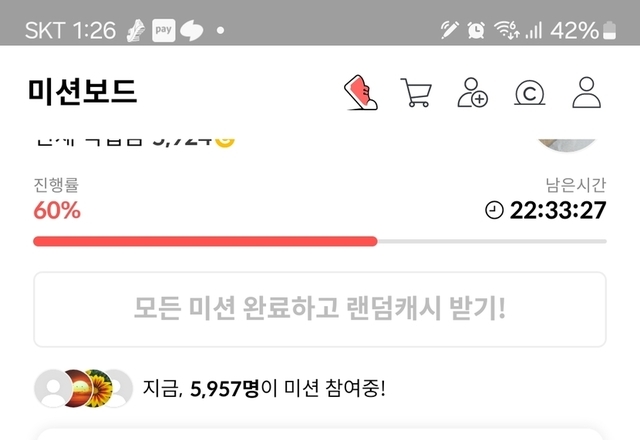Tap the alarm clock status icon
Image resolution: width=640 pixels, height=440 pixels.
(x=476, y=30)
